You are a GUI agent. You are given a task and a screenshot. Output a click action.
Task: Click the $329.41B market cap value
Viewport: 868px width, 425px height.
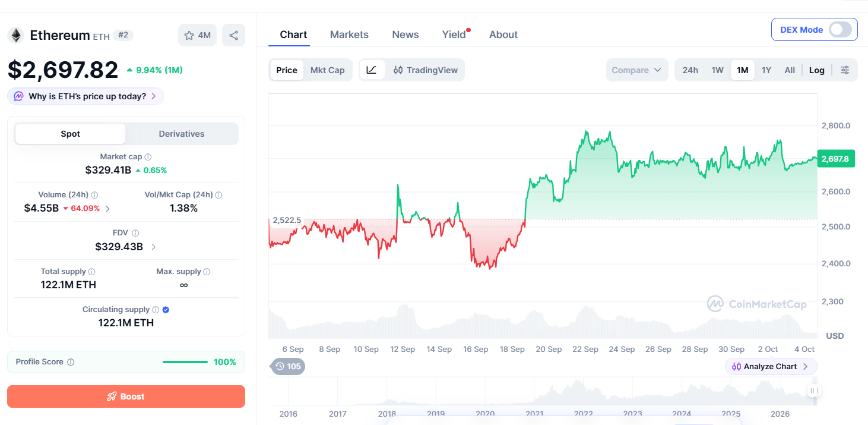point(108,170)
